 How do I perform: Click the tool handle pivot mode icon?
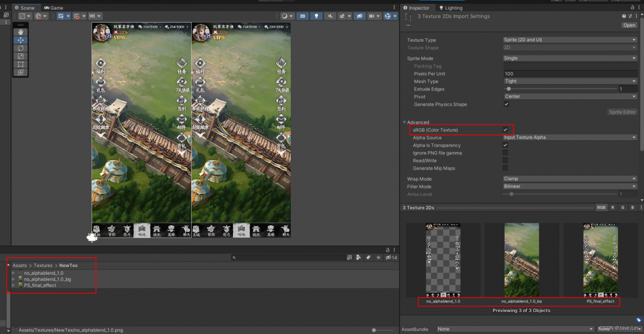tap(25, 16)
